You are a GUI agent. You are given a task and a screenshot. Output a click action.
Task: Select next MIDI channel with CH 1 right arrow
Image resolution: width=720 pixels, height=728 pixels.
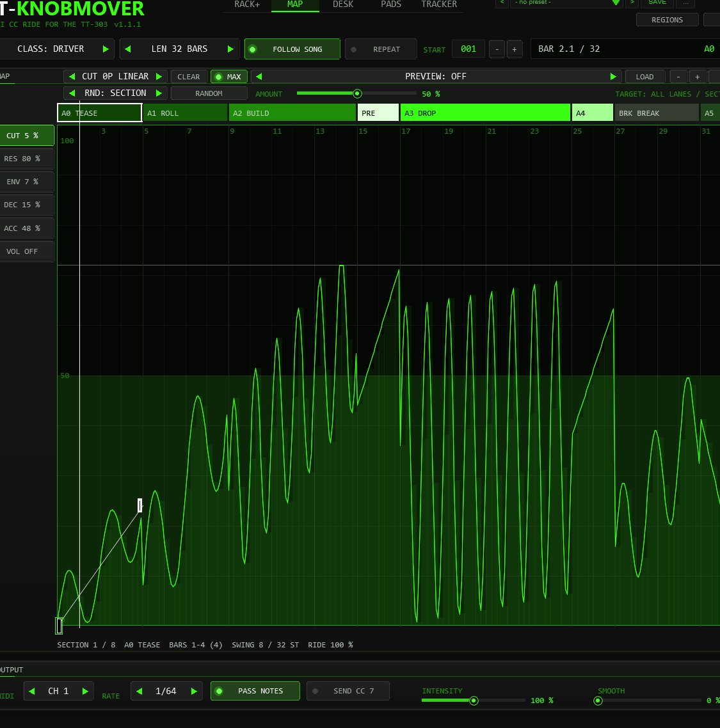(x=85, y=692)
